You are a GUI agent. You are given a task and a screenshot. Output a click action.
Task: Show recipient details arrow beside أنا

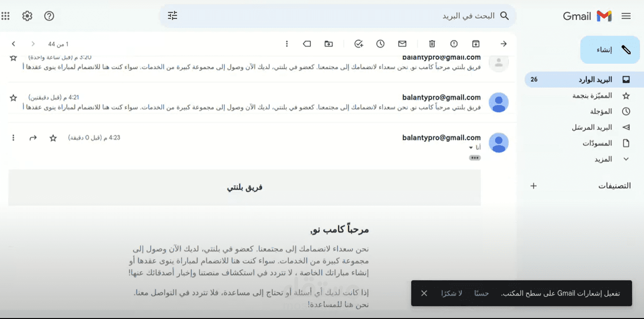(x=471, y=148)
